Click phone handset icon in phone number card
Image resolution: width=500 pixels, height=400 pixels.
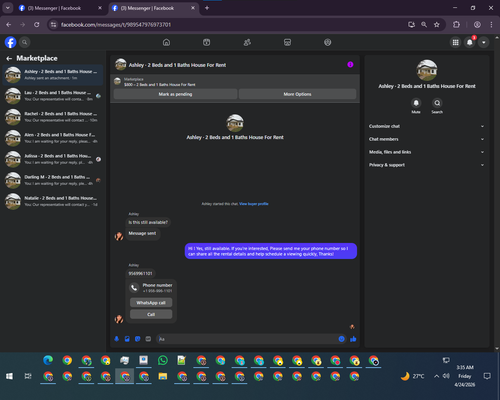coord(134,288)
